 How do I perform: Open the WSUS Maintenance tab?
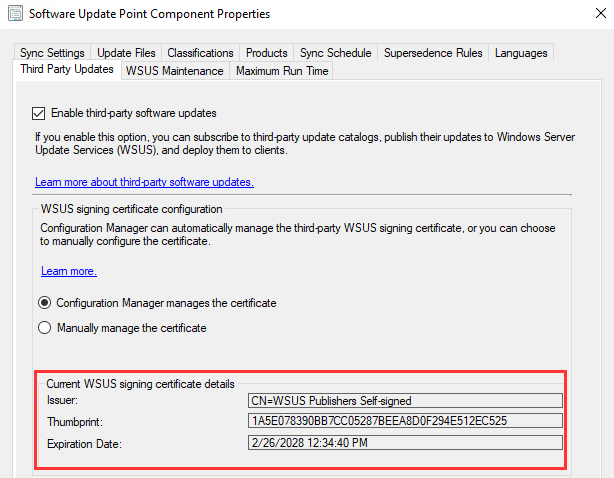point(175,71)
